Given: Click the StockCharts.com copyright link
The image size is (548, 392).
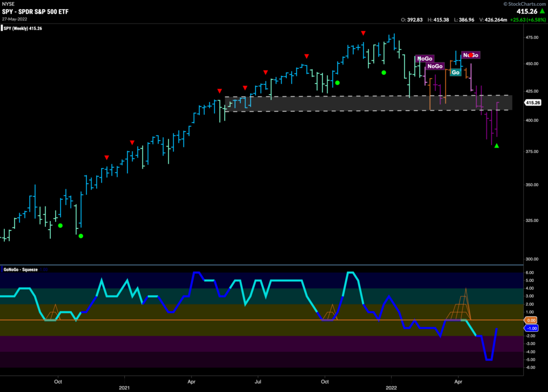Looking at the screenshot, I should pyautogui.click(x=524, y=4).
